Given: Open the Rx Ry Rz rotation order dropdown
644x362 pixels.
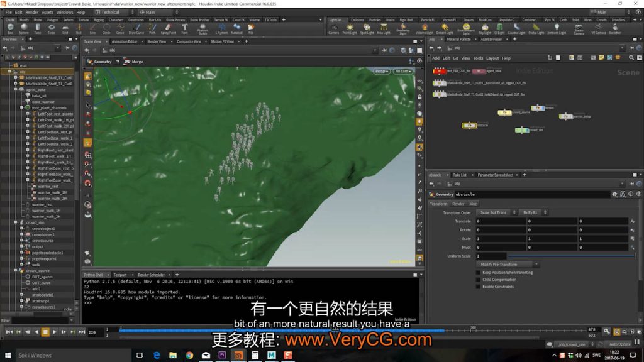Looking at the screenshot, I should point(533,212).
